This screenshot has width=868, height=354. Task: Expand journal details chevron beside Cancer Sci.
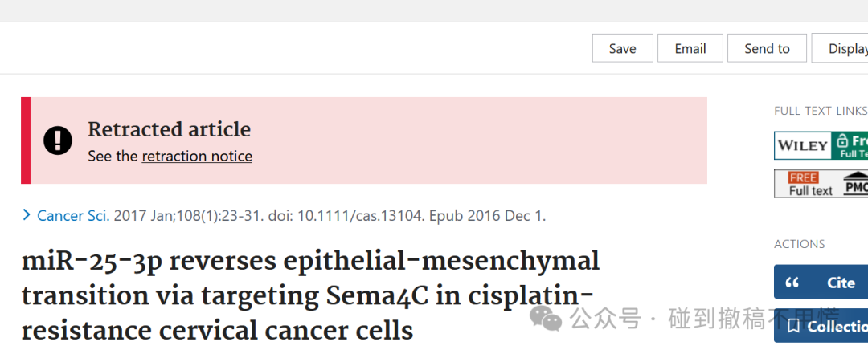27,215
